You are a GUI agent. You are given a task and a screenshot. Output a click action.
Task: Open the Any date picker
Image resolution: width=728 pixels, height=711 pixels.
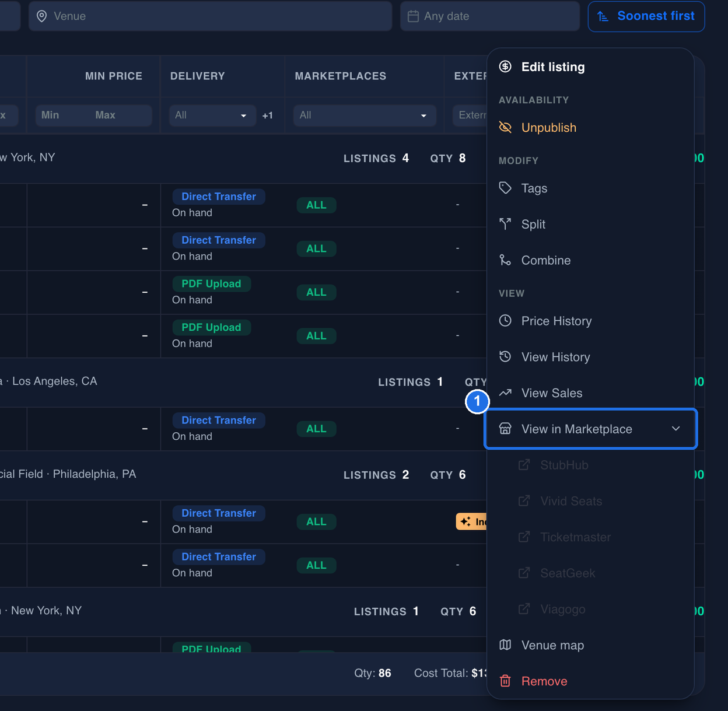tap(490, 16)
